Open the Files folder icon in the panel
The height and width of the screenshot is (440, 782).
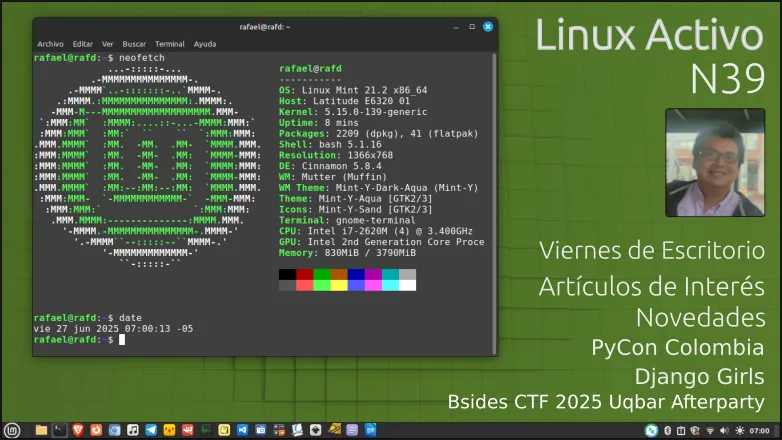[x=41, y=430]
